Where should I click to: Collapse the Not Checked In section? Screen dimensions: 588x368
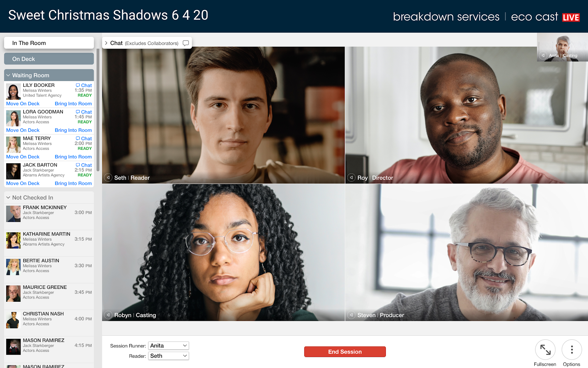click(x=8, y=198)
